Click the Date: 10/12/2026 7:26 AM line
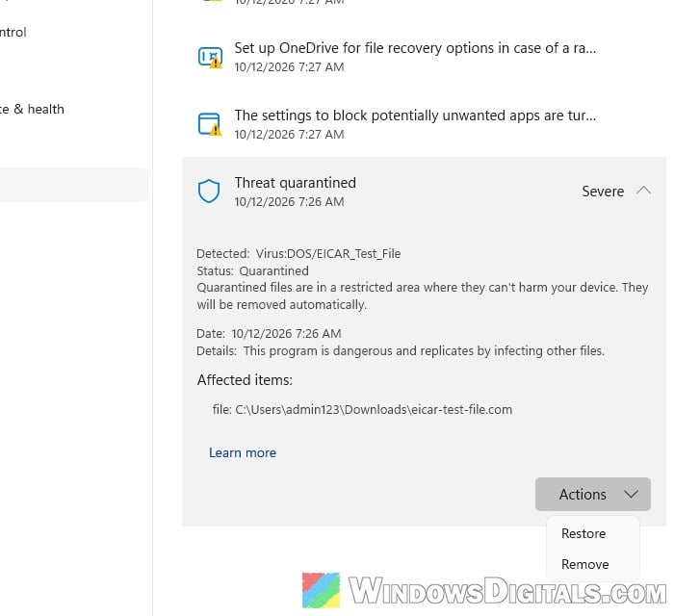Screen dimensions: 674x616 pos(269,333)
